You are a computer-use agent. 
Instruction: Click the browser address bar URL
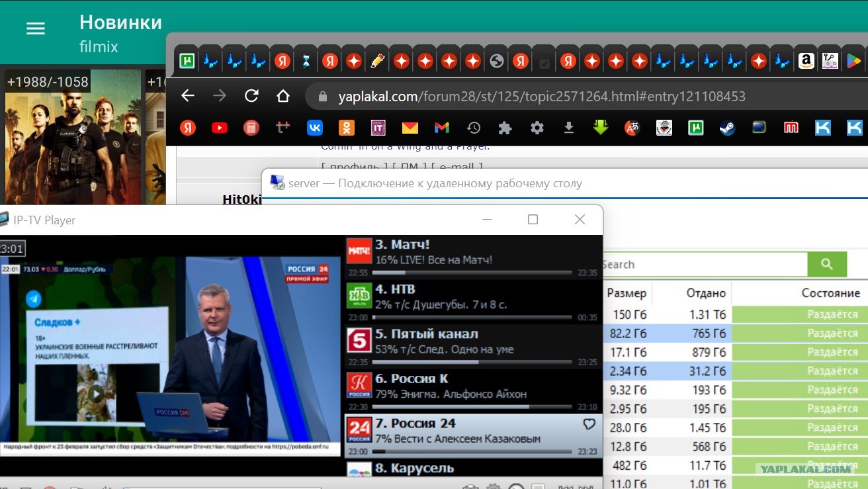542,97
